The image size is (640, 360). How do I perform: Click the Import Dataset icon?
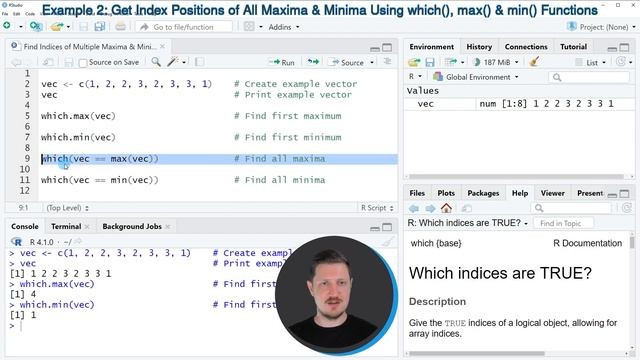[451, 62]
